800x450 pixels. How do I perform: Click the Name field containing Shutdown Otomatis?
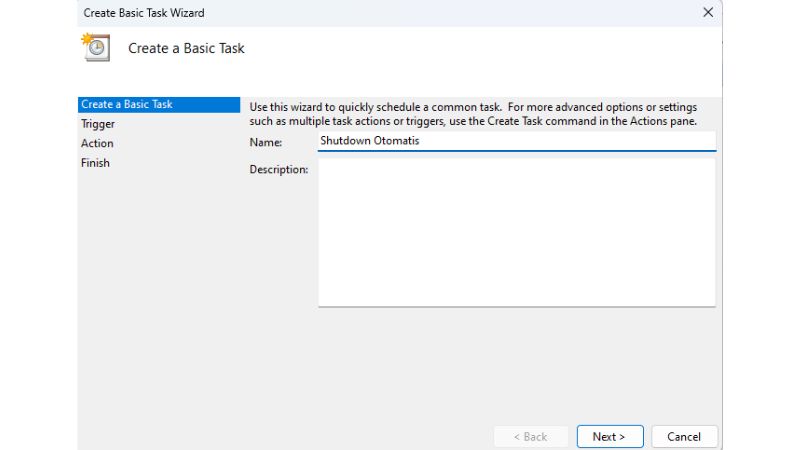pyautogui.click(x=516, y=141)
